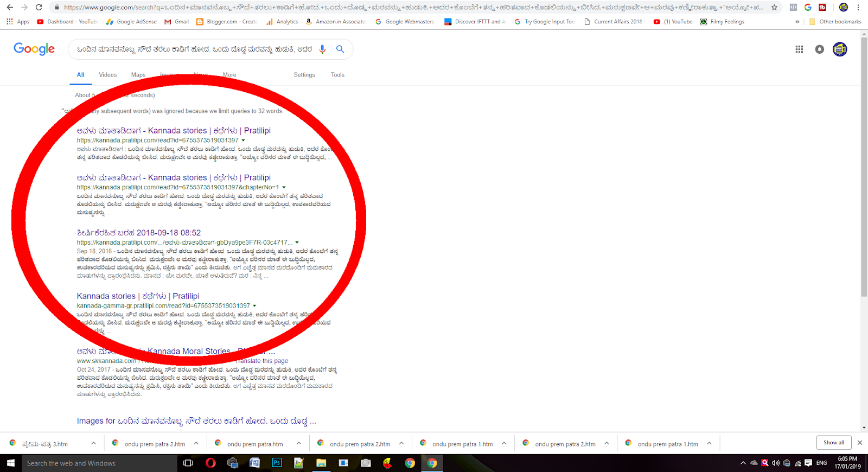Go back to the previous page
The width and height of the screenshot is (868, 472).
pos(10,7)
